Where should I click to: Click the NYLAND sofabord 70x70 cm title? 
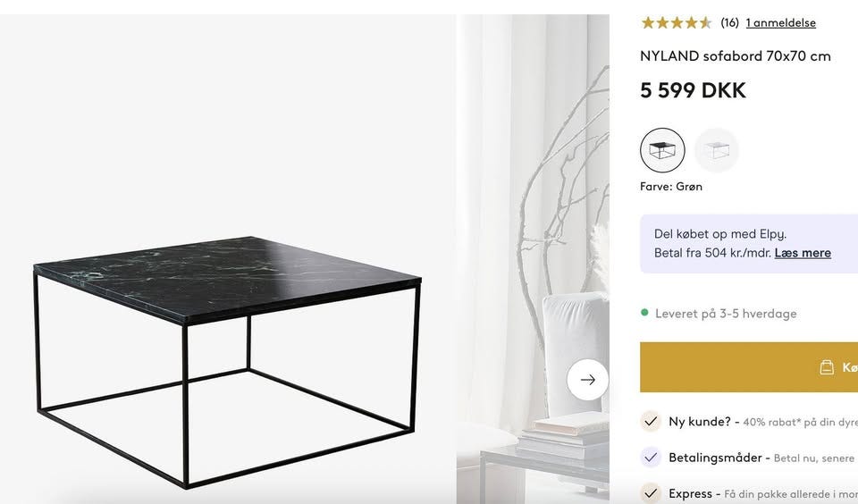point(735,55)
